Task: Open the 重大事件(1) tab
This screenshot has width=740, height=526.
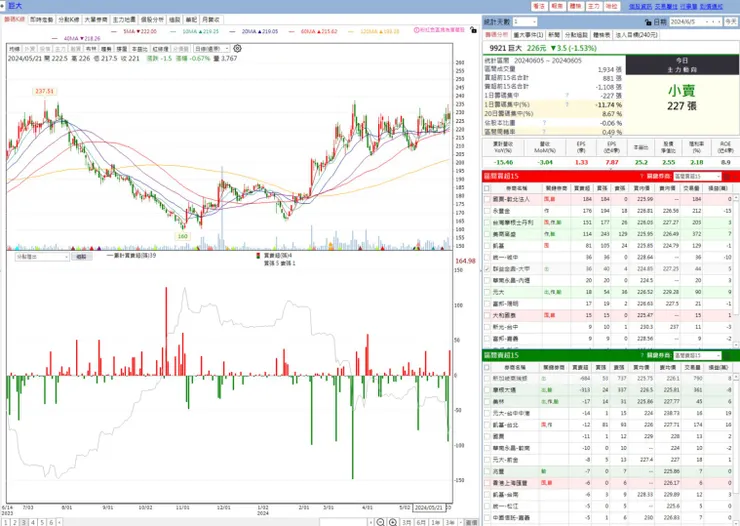Action: (x=528, y=35)
